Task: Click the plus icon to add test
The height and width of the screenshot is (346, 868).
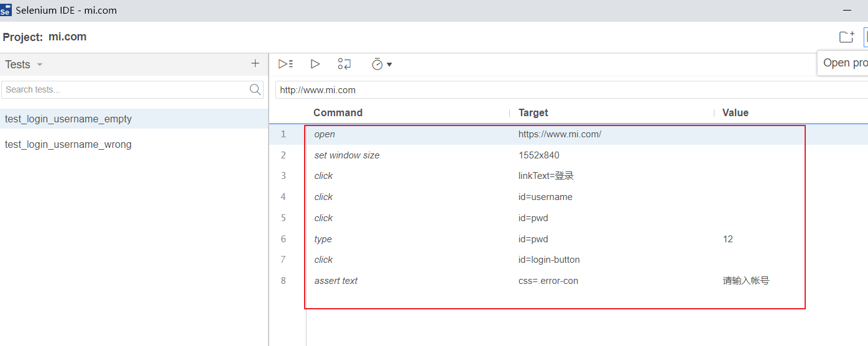Action: tap(255, 63)
